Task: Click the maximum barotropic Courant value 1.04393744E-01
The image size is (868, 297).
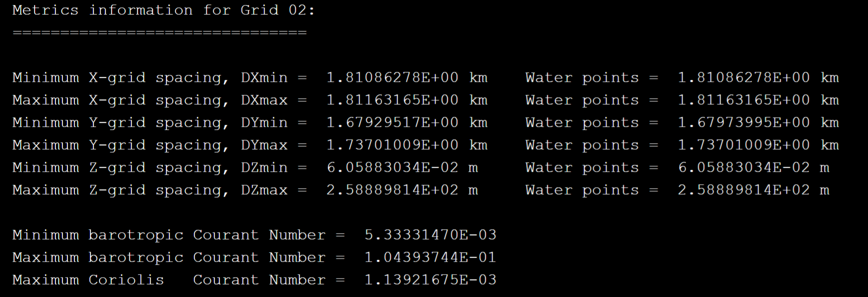Action: point(430,257)
